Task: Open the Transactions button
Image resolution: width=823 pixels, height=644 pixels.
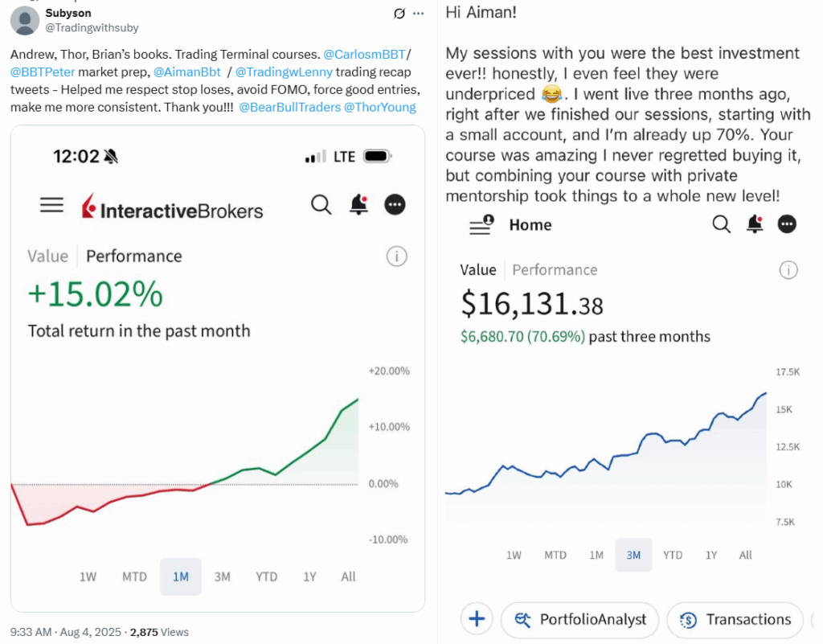Action: point(735,619)
